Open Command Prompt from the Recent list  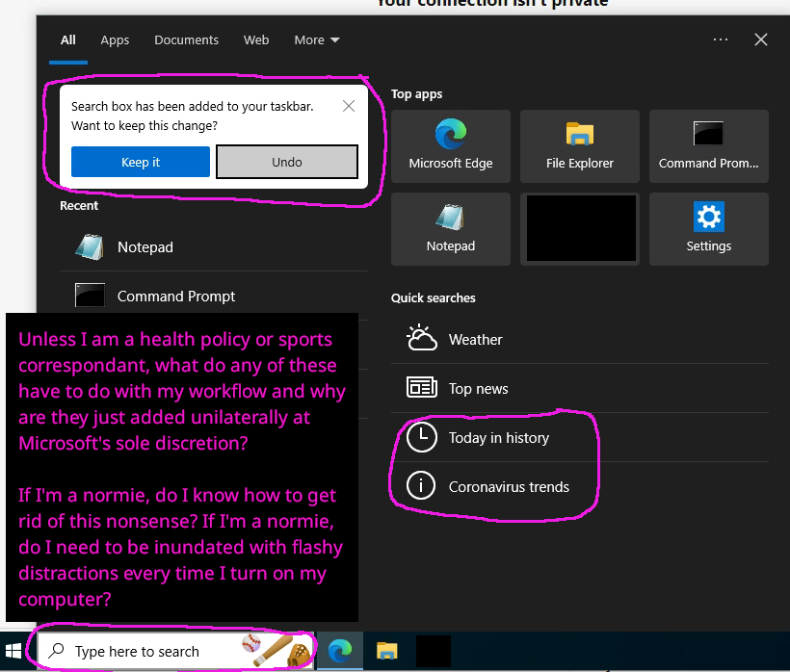click(x=214, y=296)
